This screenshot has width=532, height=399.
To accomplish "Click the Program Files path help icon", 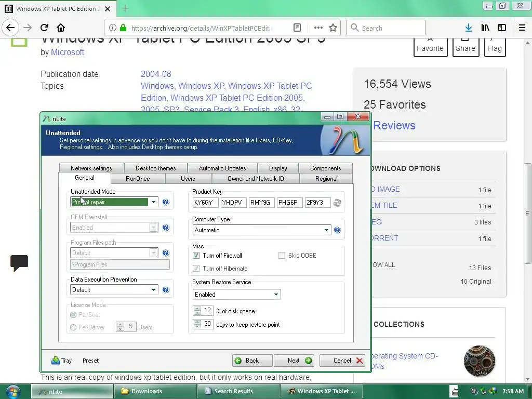I will click(x=166, y=252).
